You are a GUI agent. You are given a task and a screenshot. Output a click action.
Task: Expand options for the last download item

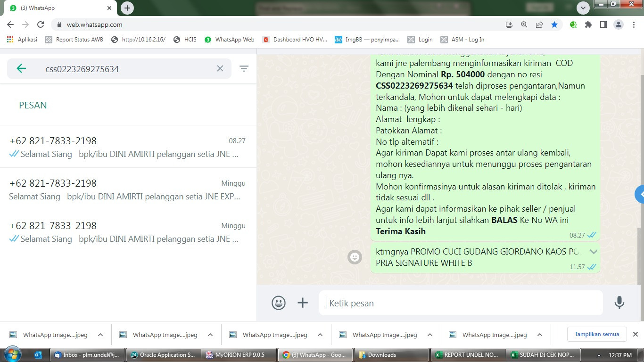(x=540, y=335)
